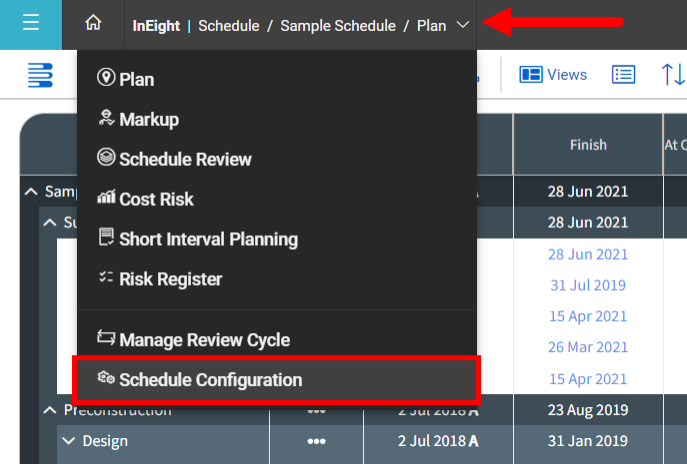687x464 pixels.
Task: Click the Design row ellipsis icon
Action: pos(316,441)
